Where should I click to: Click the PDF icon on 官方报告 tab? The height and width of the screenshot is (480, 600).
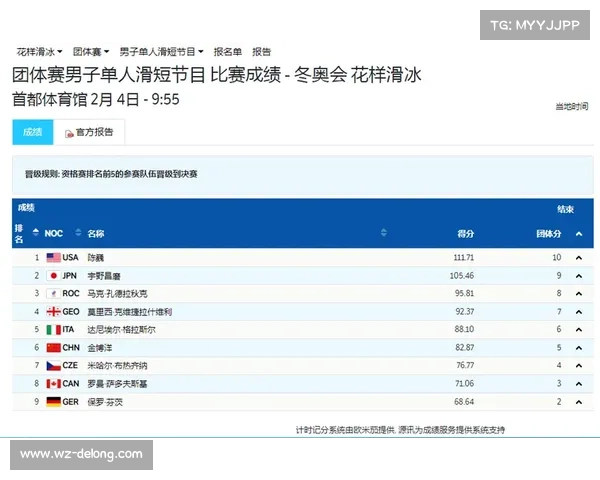click(69, 134)
